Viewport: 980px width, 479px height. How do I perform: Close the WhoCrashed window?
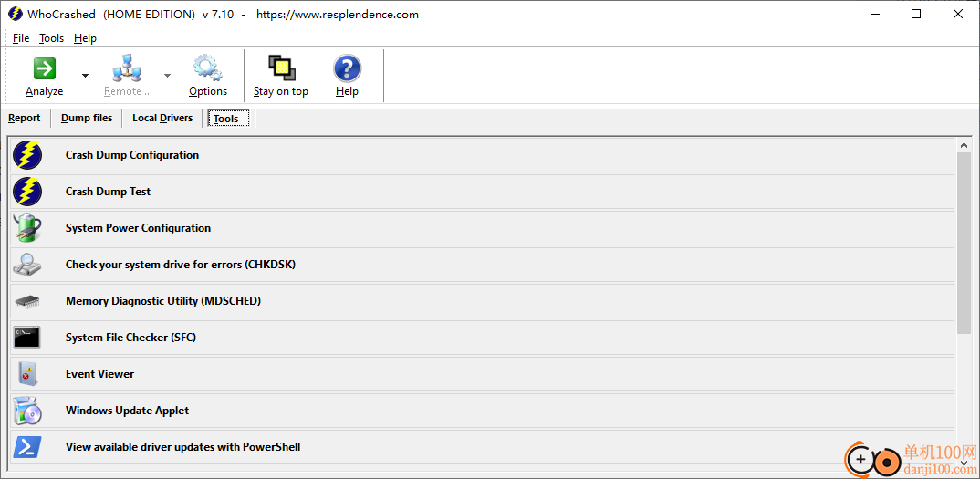pyautogui.click(x=958, y=14)
